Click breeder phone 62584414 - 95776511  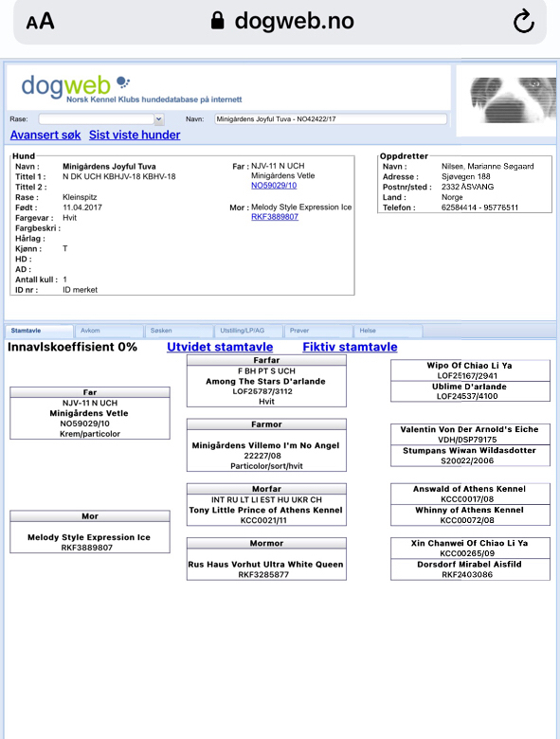pyautogui.click(x=479, y=207)
